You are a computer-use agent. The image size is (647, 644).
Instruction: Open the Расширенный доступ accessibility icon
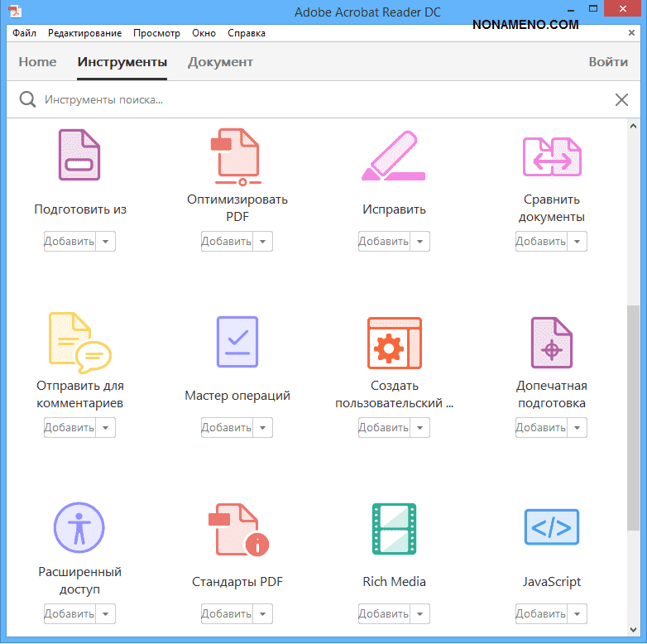tap(79, 528)
